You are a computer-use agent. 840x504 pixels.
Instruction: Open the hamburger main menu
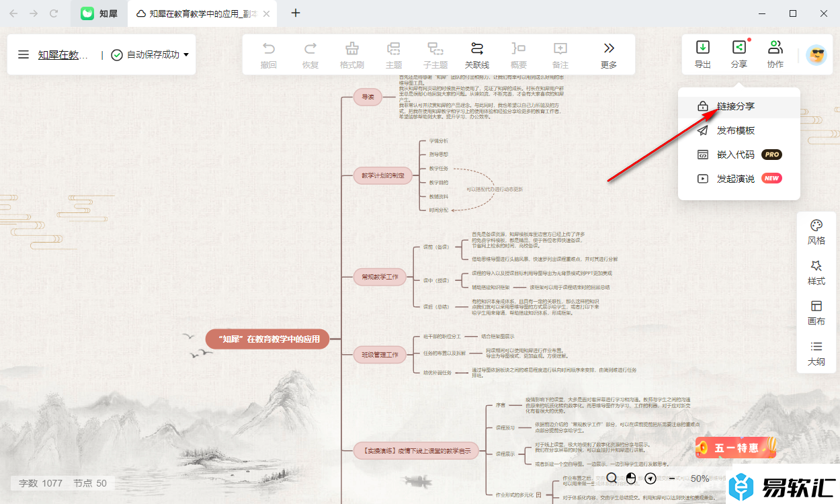pos(24,55)
